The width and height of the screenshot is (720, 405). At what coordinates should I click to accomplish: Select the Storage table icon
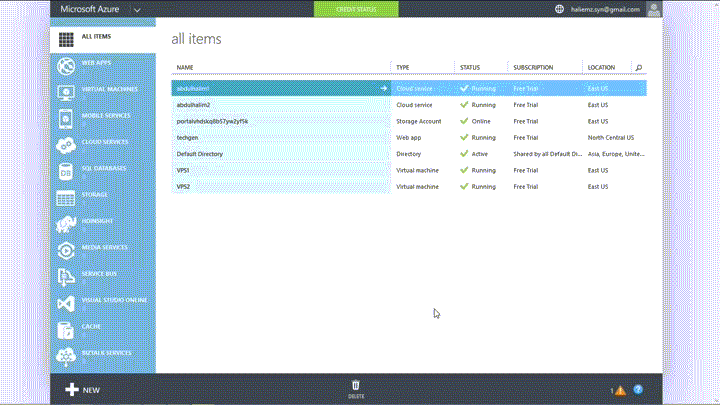(x=66, y=198)
